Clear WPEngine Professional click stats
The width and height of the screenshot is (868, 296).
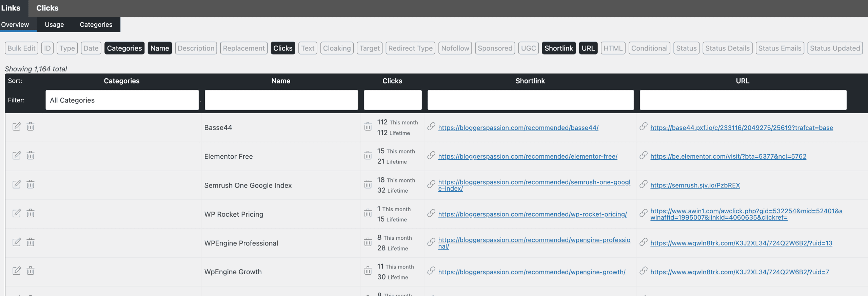tap(368, 242)
